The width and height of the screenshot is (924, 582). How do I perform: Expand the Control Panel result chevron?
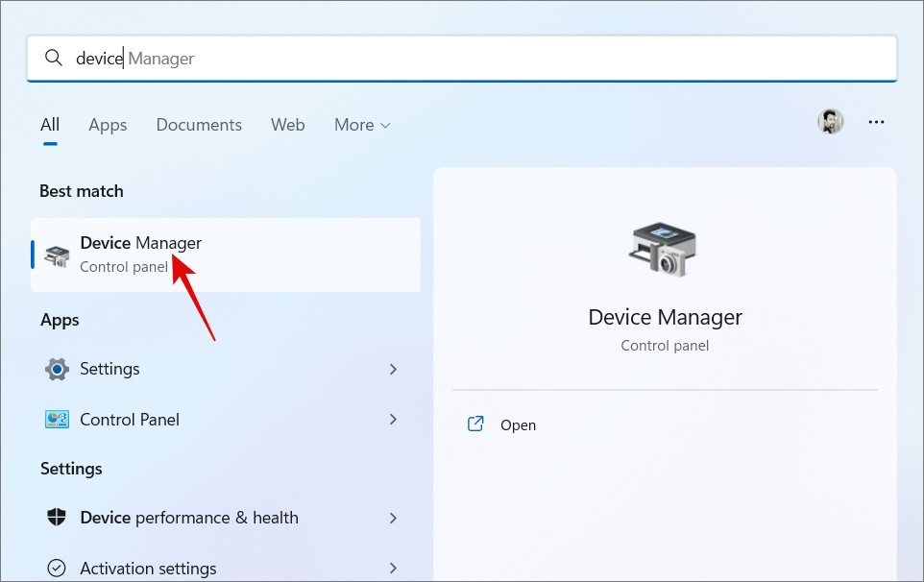click(x=393, y=420)
